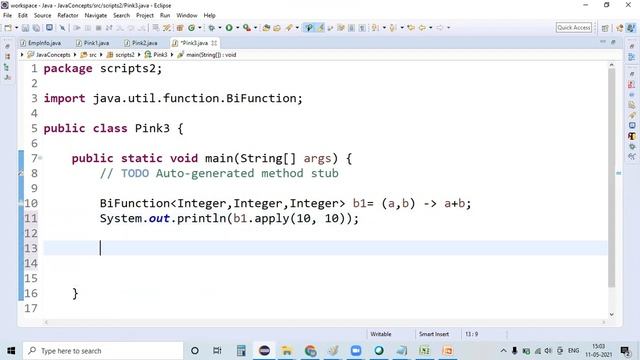Screen dimensions: 640x360
Task: Open the File menu
Action: coord(7,15)
